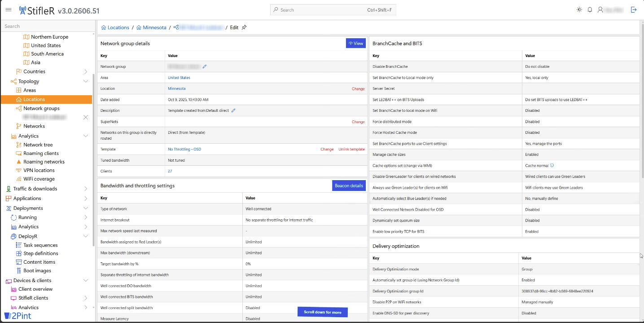The width and height of the screenshot is (644, 323).
Task: Click the VPN locations sidebar icon
Action: (x=19, y=170)
